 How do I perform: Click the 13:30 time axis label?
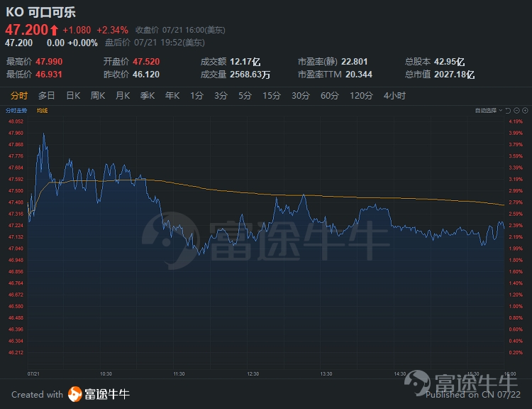point(326,374)
